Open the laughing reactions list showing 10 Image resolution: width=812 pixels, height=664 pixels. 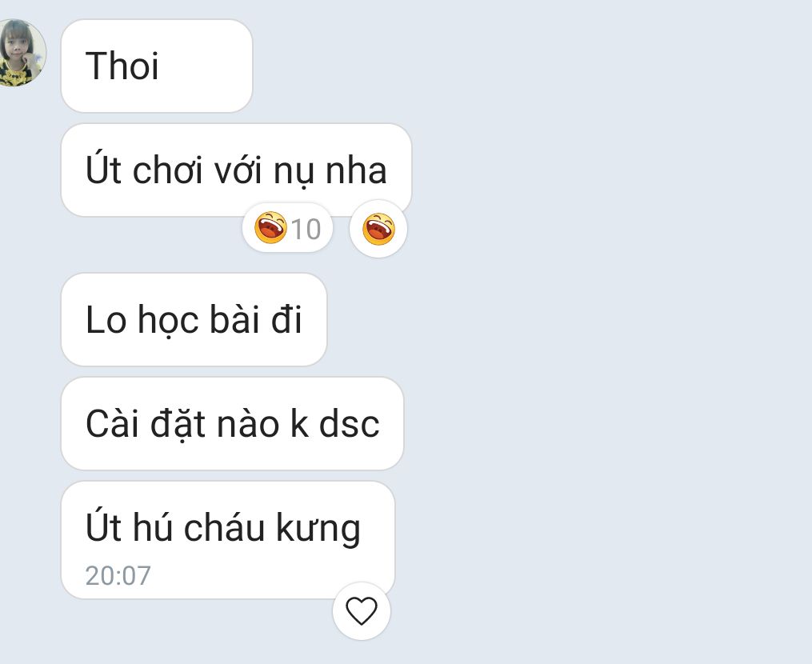(x=287, y=229)
